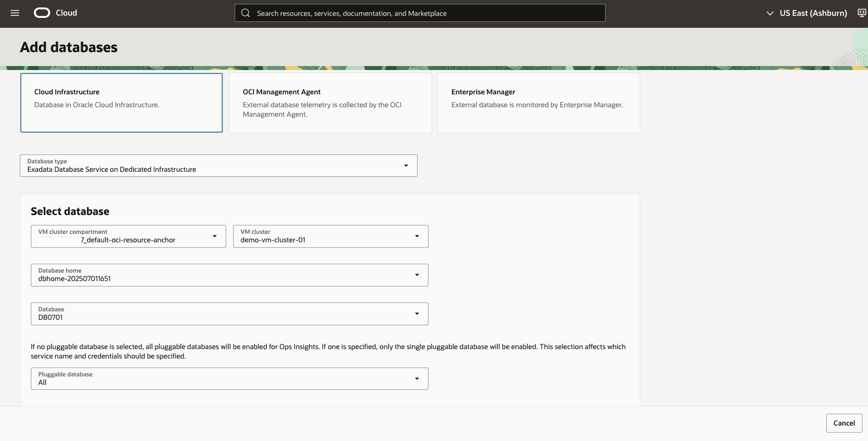Viewport: 868px width, 441px height.
Task: Click the Add databases heading
Action: click(69, 47)
